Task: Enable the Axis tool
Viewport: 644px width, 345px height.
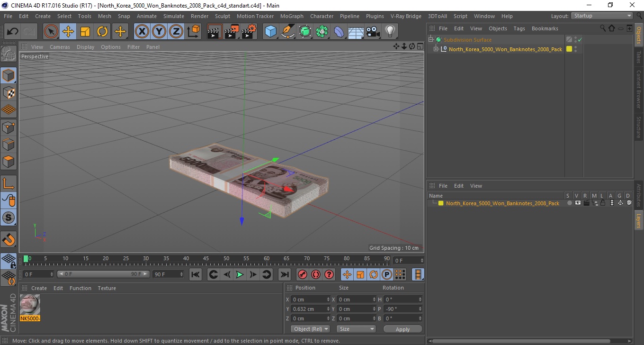Action: click(x=9, y=183)
